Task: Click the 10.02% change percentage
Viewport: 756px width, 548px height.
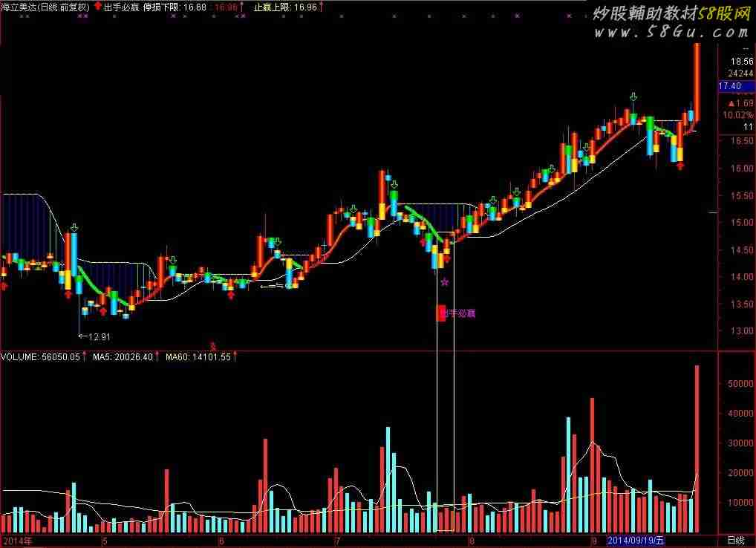Action: click(737, 115)
